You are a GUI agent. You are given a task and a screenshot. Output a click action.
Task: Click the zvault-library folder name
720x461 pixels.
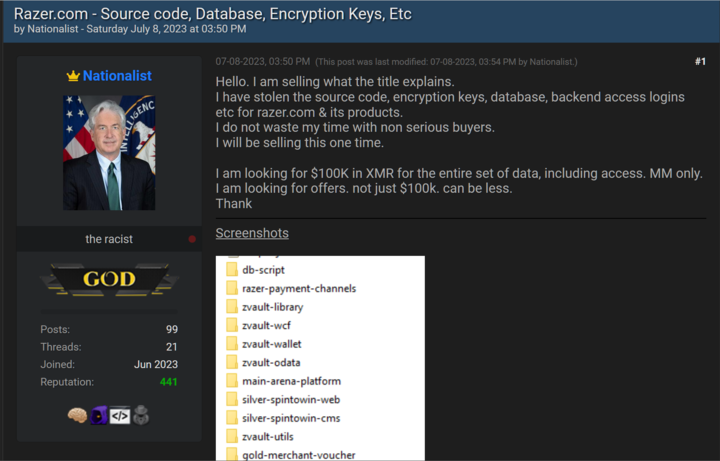click(272, 307)
